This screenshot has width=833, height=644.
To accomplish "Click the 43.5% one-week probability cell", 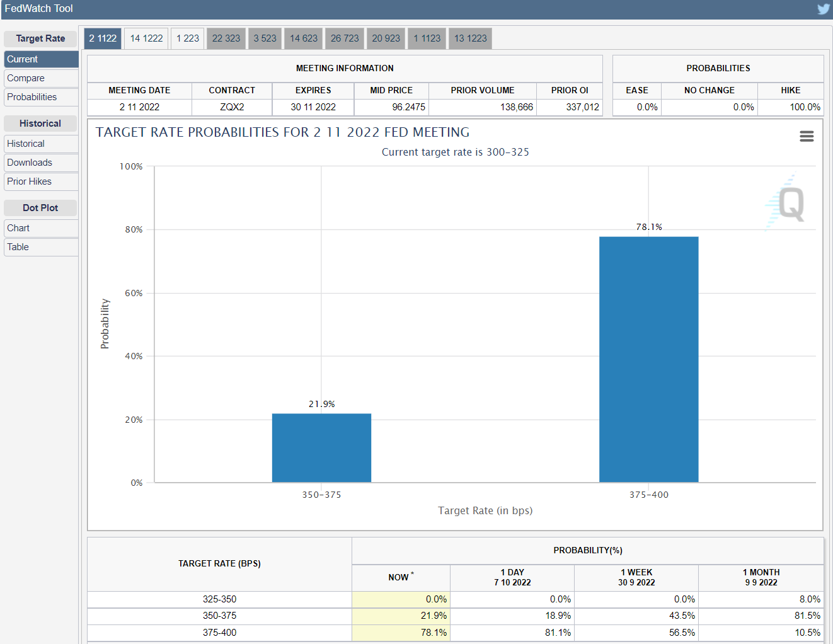I will [x=636, y=616].
